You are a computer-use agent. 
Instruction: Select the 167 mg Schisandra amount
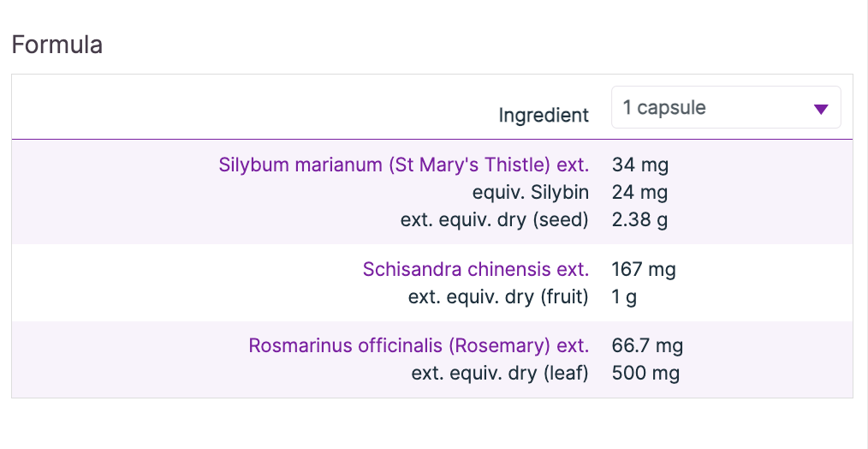pyautogui.click(x=643, y=269)
